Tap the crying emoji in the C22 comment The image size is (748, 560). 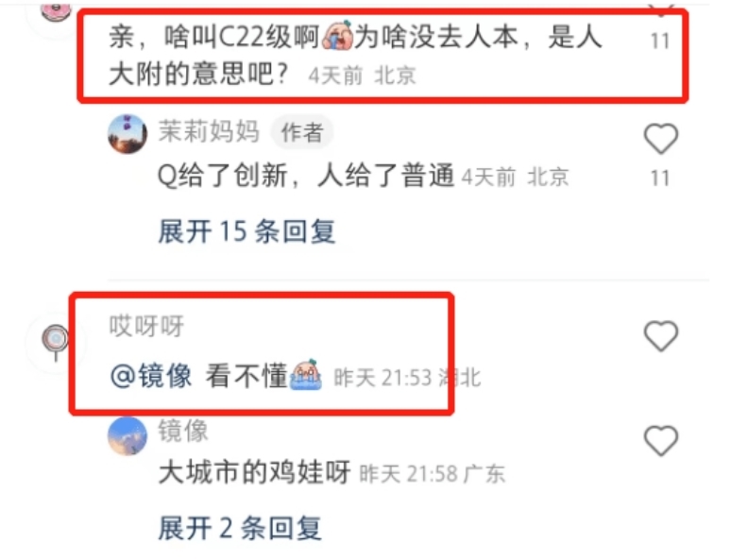(x=338, y=35)
